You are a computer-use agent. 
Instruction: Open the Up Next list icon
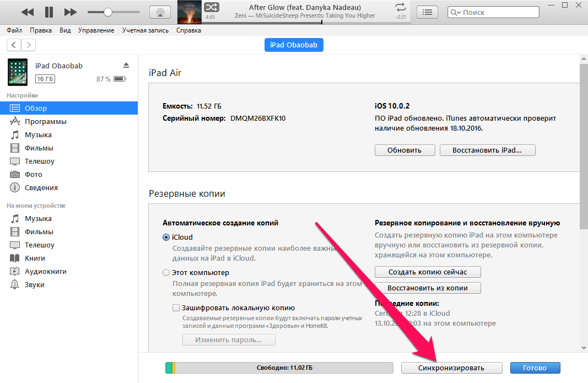pyautogui.click(x=427, y=12)
